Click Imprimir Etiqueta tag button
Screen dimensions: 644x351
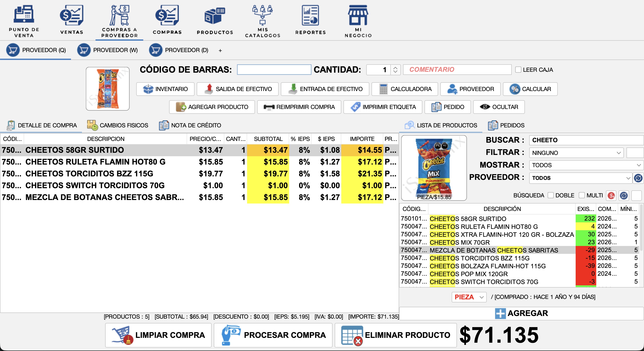coord(383,107)
